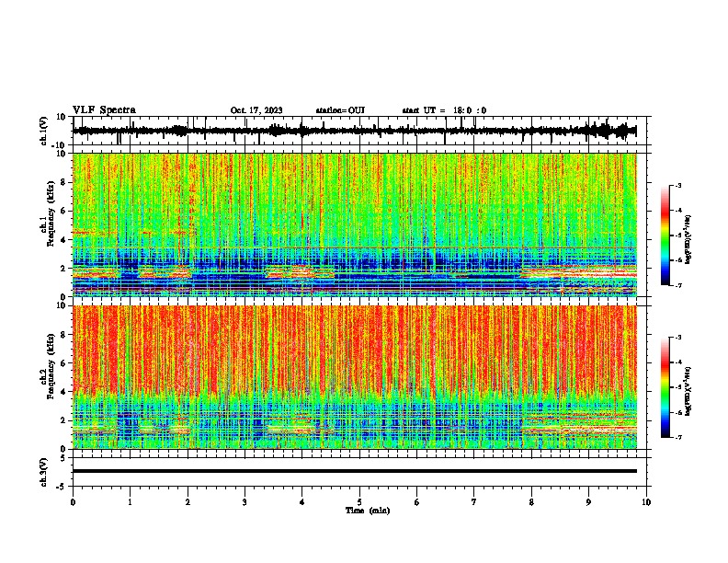Click time axis tick label "8"
The height and width of the screenshot is (563, 728).
(531, 502)
